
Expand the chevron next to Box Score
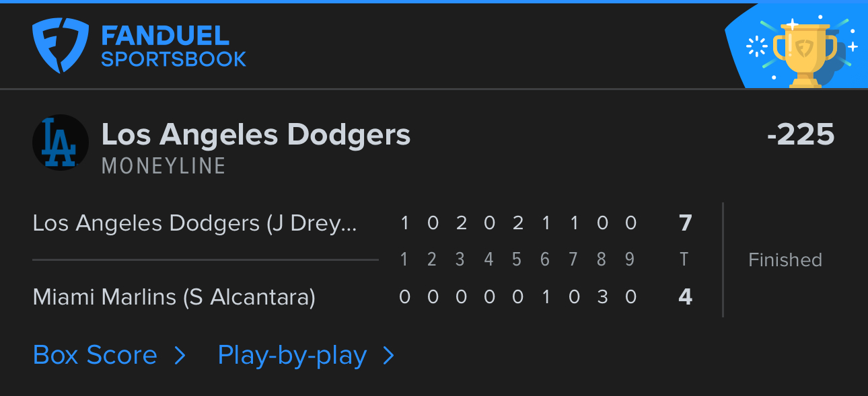tap(180, 356)
